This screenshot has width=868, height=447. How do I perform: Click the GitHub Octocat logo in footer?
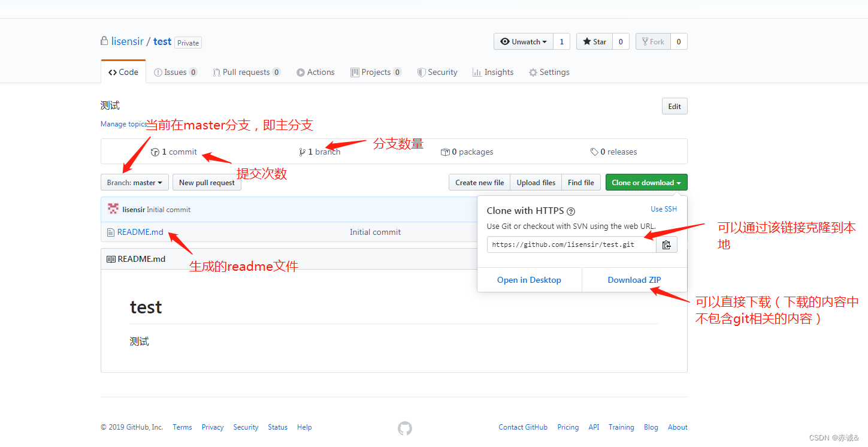pos(405,428)
